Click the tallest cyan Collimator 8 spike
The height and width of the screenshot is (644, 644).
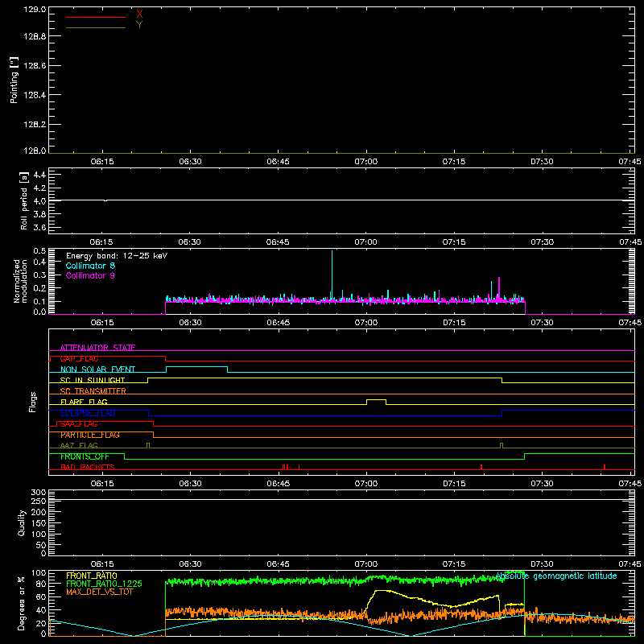[x=332, y=275]
